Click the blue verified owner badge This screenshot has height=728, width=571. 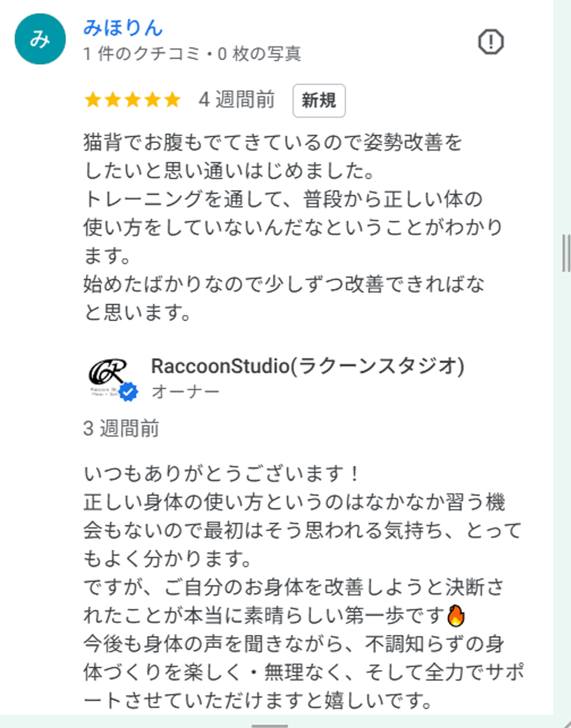coord(128,392)
